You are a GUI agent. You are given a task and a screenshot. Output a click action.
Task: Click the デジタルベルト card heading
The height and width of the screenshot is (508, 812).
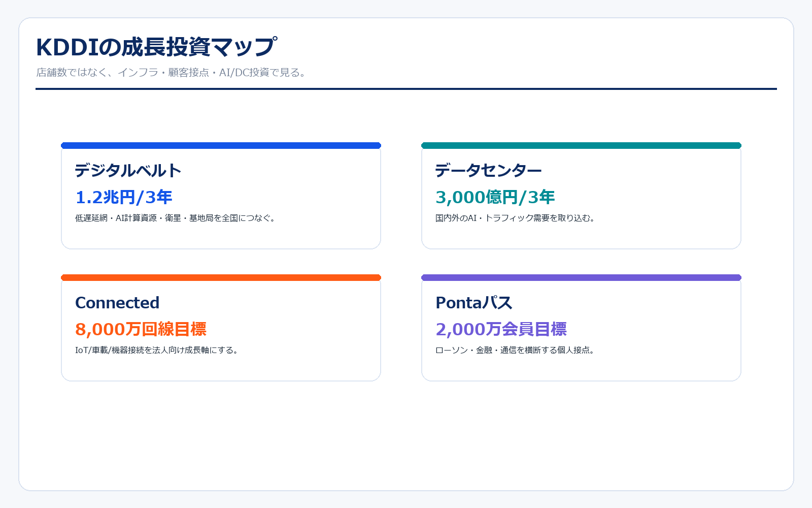coord(128,171)
